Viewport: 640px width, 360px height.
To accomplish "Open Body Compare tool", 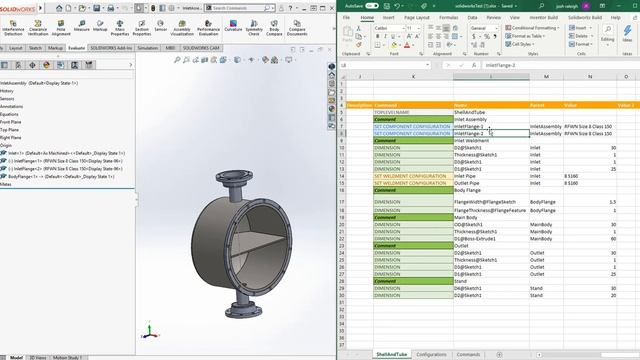I will click(x=274, y=27).
